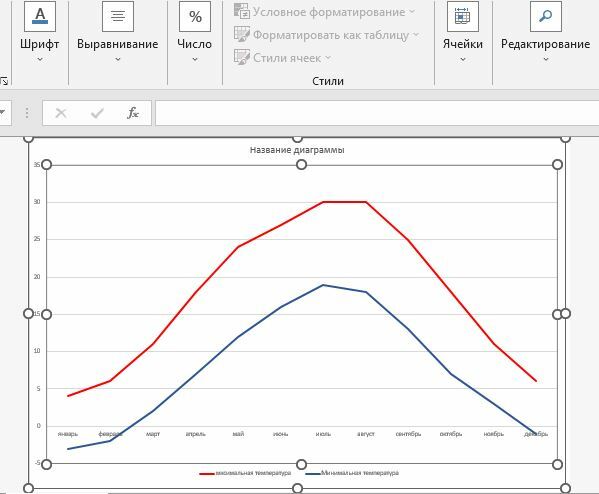Click the Шрифт group label
This screenshot has width=599, height=494.
[x=40, y=44]
